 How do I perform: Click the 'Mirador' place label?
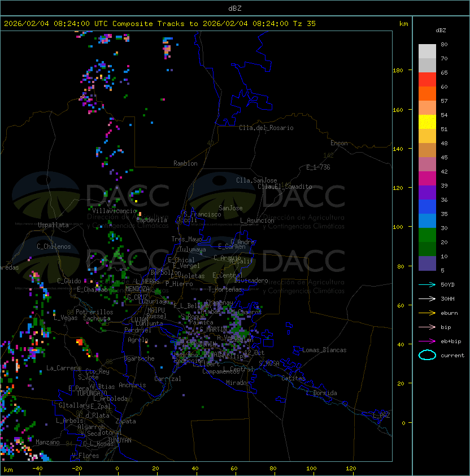238,383
